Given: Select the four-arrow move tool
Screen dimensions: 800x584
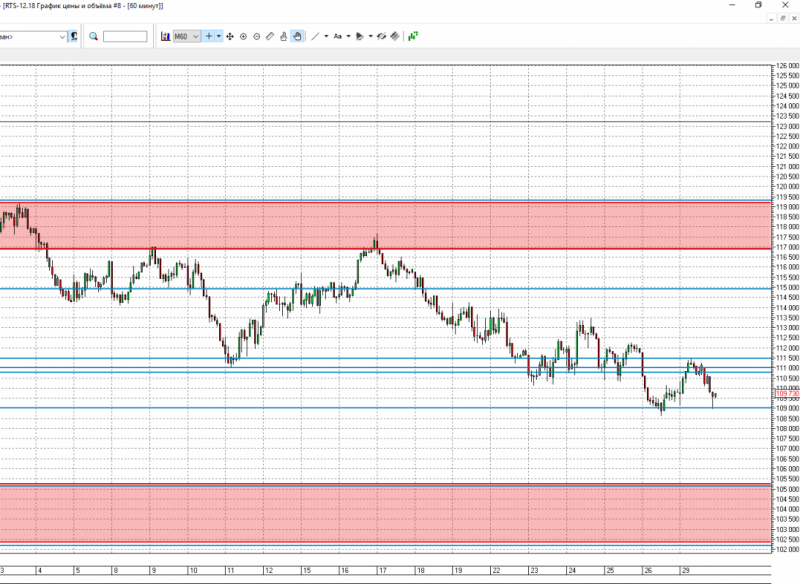Looking at the screenshot, I should pyautogui.click(x=230, y=36).
